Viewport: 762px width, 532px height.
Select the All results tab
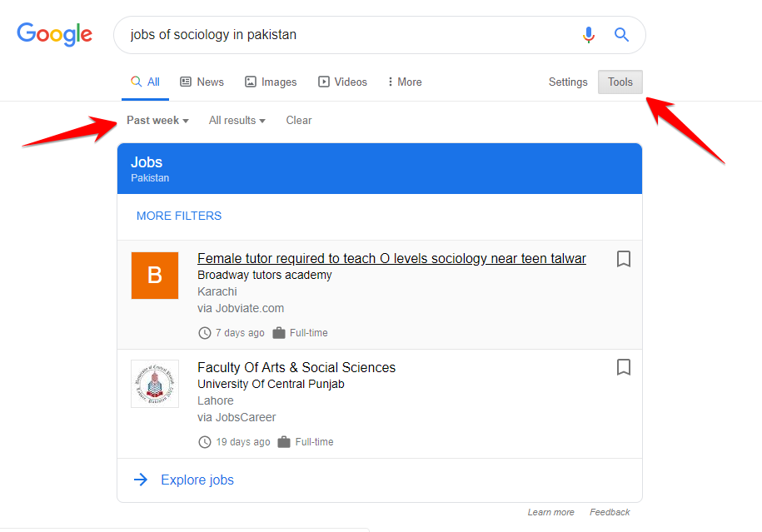(x=146, y=82)
